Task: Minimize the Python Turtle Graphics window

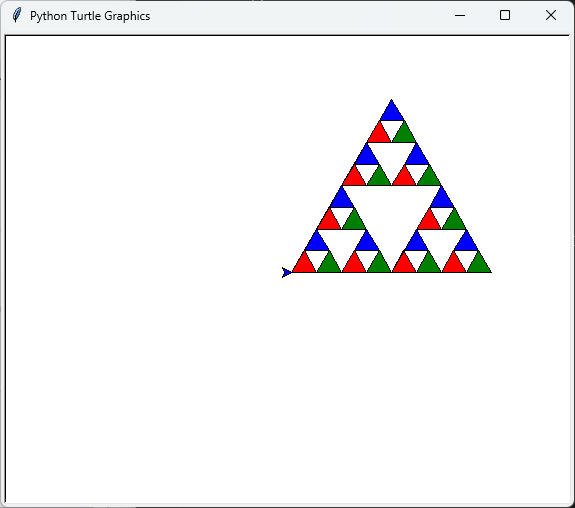Action: click(x=460, y=15)
